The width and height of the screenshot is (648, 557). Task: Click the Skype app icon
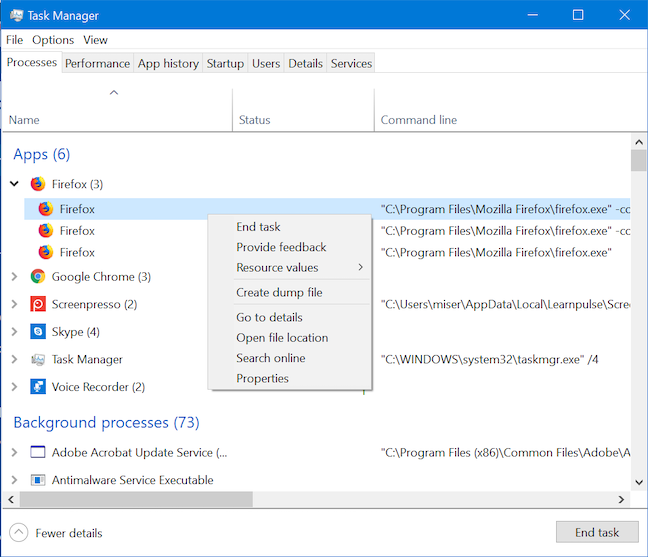38,331
